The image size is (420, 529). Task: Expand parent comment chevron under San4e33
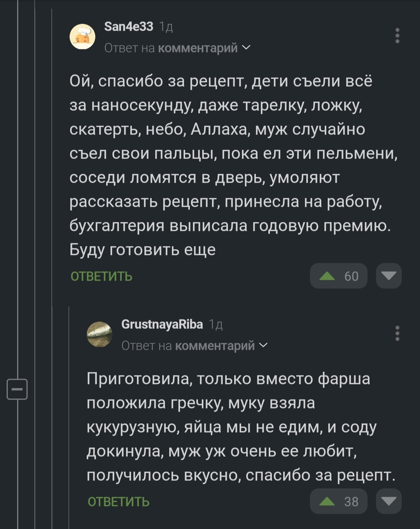tap(247, 47)
